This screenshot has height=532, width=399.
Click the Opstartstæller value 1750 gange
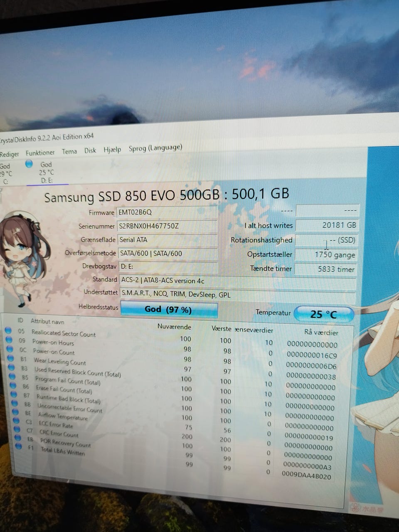point(327,255)
